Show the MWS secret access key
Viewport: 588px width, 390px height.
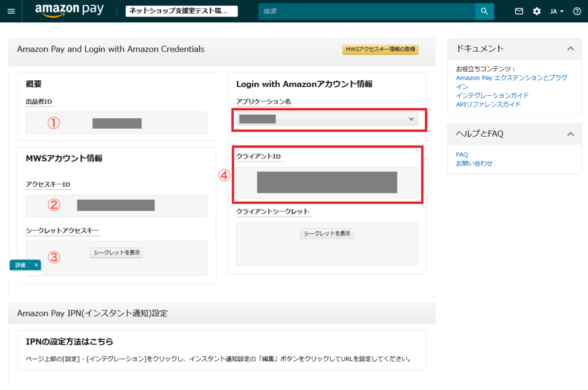click(x=117, y=253)
